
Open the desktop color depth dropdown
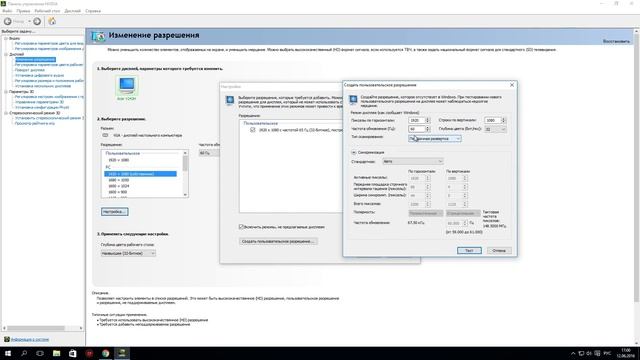(x=128, y=253)
